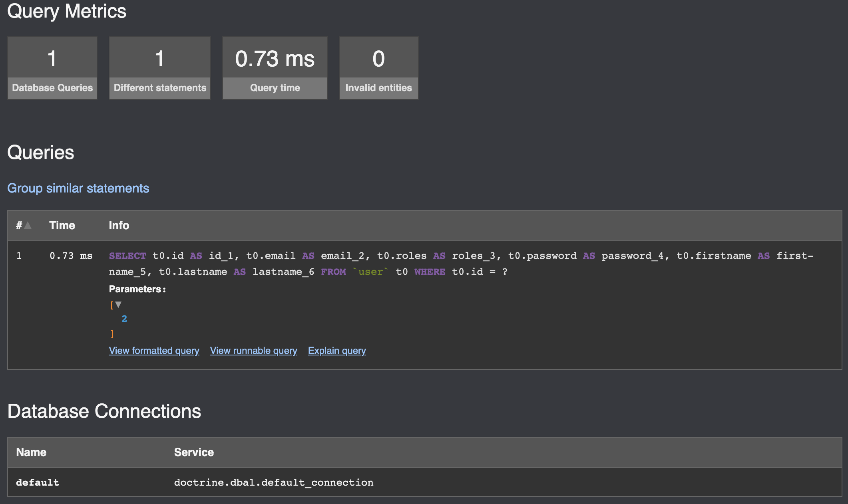Click the Database Connections heading
Image resolution: width=848 pixels, height=504 pixels.
104,411
